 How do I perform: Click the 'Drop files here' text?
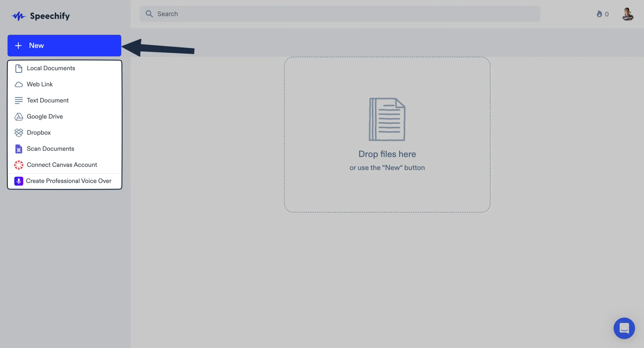[387, 154]
